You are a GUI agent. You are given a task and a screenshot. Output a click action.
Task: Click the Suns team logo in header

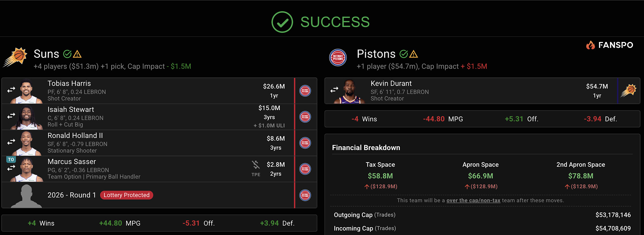point(15,57)
